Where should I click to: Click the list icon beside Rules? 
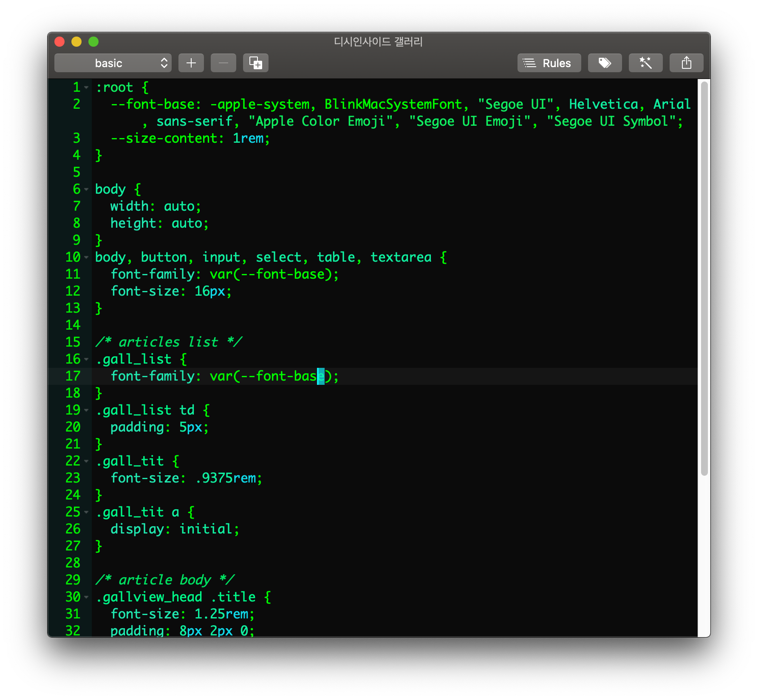529,63
